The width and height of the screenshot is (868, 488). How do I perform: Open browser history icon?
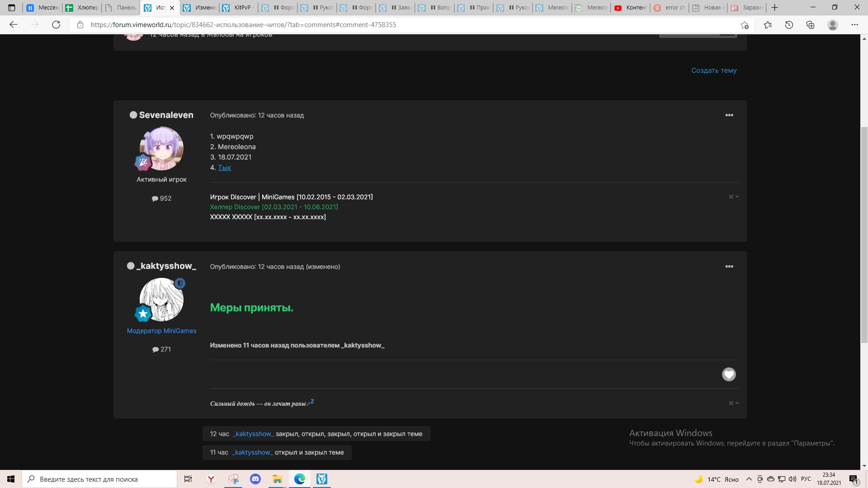click(x=789, y=25)
